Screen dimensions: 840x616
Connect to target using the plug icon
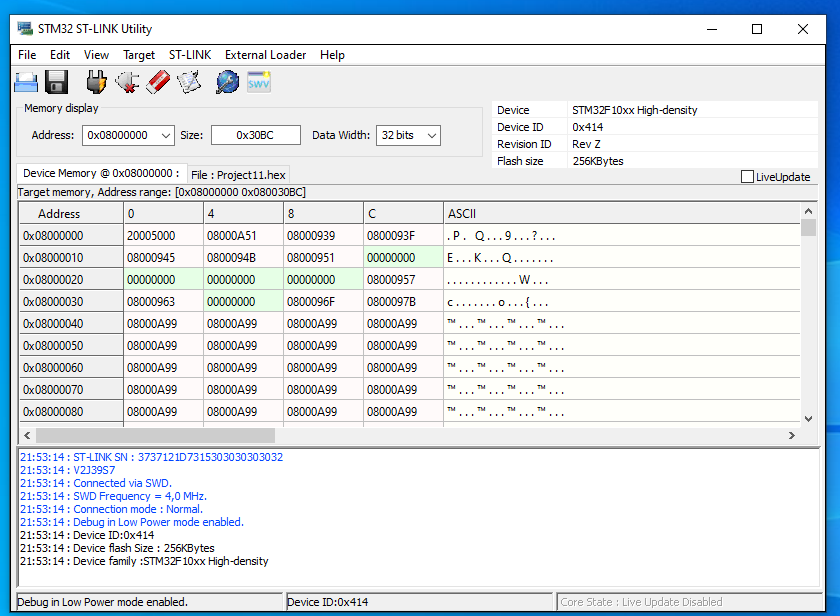96,82
